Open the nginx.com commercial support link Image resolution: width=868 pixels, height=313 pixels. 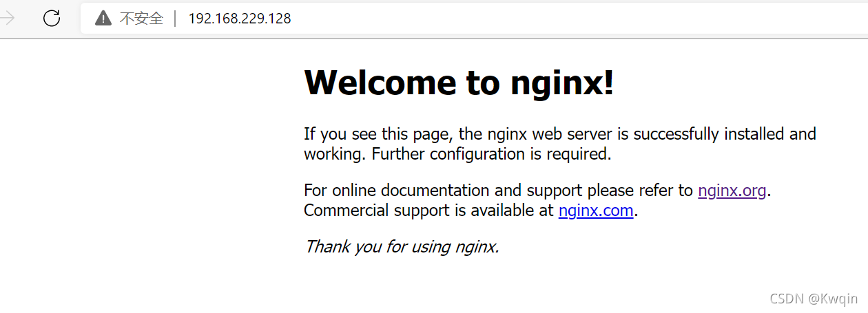pos(596,211)
